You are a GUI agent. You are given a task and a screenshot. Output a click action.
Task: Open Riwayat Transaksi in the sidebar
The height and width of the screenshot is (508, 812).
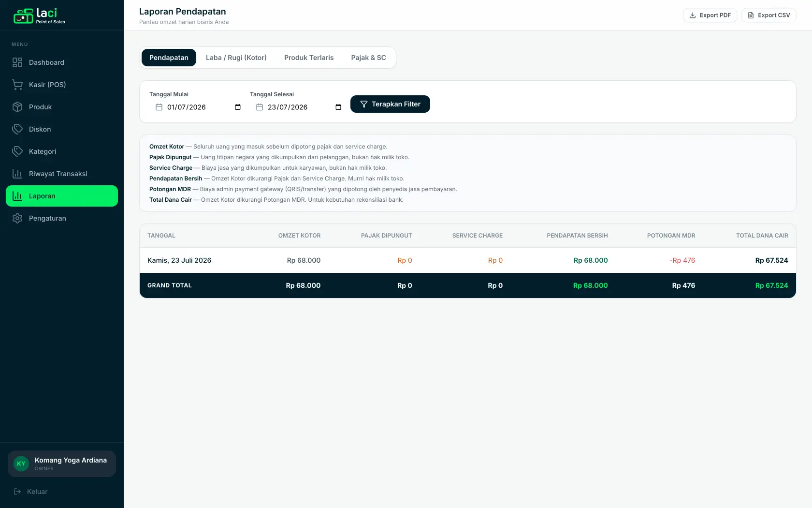click(62, 174)
